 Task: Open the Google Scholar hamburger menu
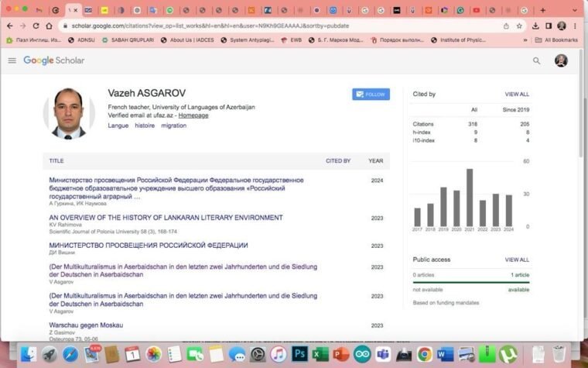12,60
